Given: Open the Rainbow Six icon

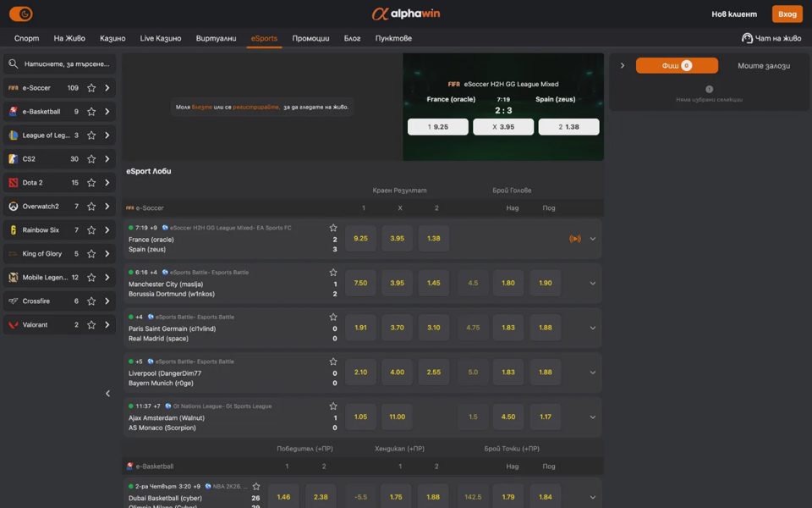Looking at the screenshot, I should coord(14,230).
